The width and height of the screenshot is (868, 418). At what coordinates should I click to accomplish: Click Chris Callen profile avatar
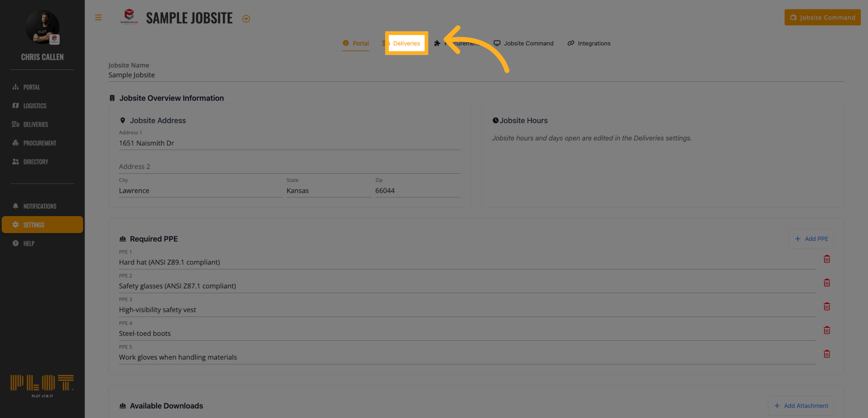tap(43, 28)
